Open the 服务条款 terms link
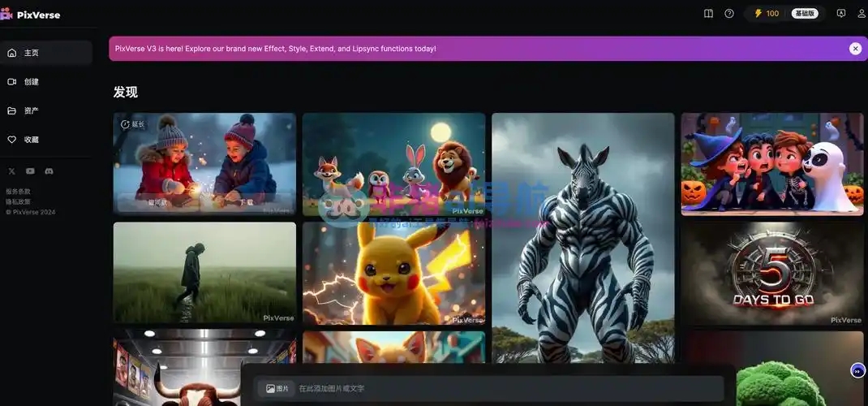Image resolution: width=868 pixels, height=406 pixels. (19, 191)
